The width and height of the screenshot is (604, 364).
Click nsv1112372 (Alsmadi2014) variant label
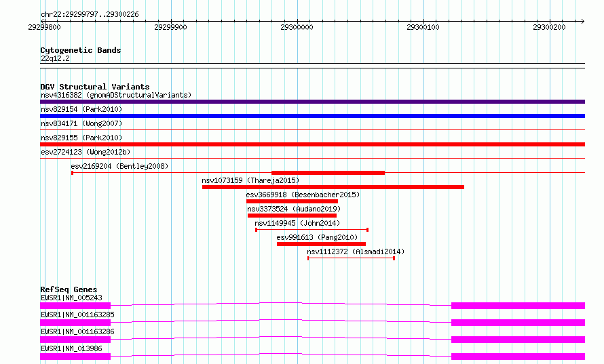pyautogui.click(x=356, y=251)
